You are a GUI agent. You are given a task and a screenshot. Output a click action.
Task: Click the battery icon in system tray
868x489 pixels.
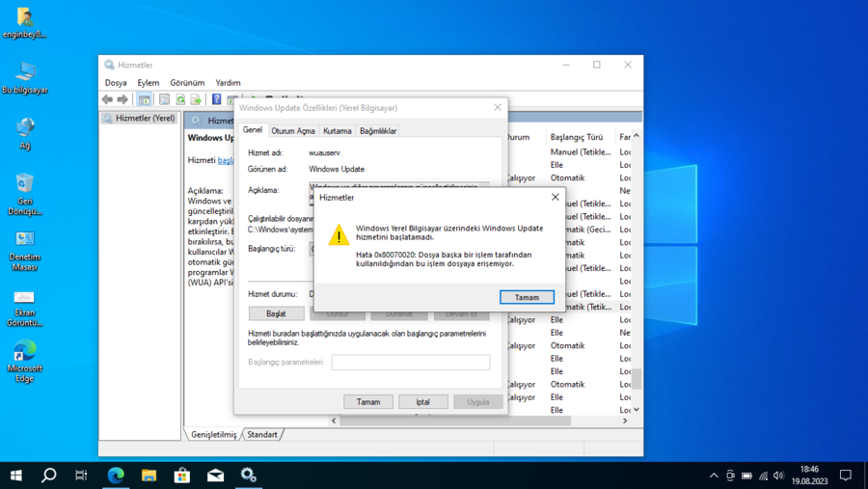pos(746,475)
